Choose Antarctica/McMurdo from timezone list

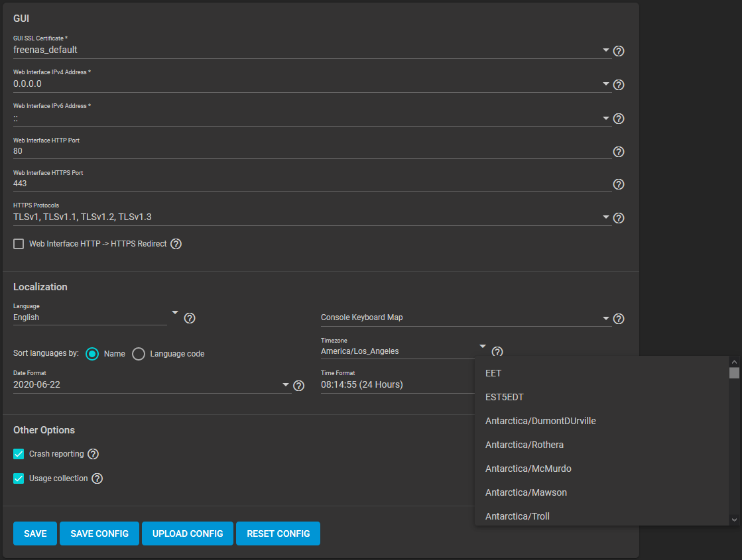tap(528, 469)
